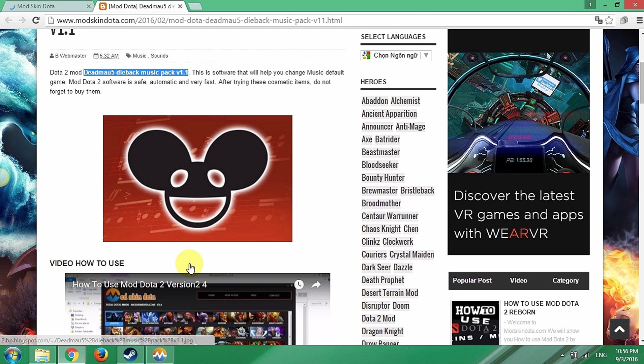Open the browser extension icon

pos(624,20)
